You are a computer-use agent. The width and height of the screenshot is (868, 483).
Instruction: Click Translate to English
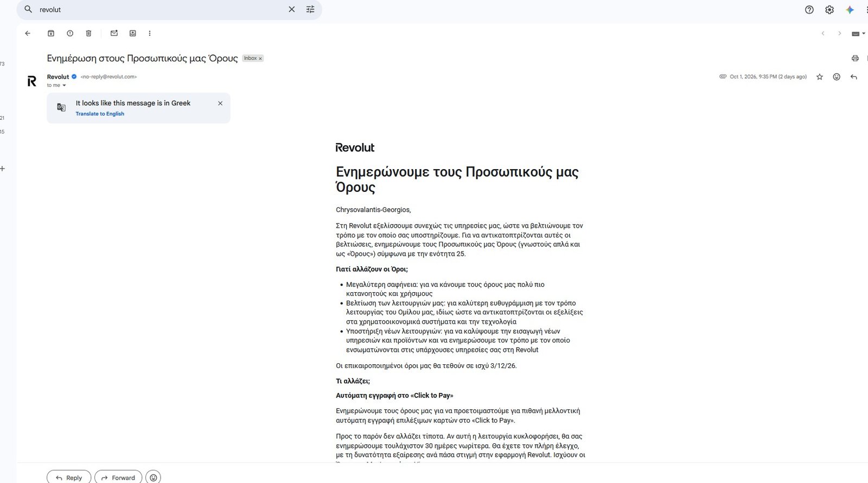(x=100, y=114)
